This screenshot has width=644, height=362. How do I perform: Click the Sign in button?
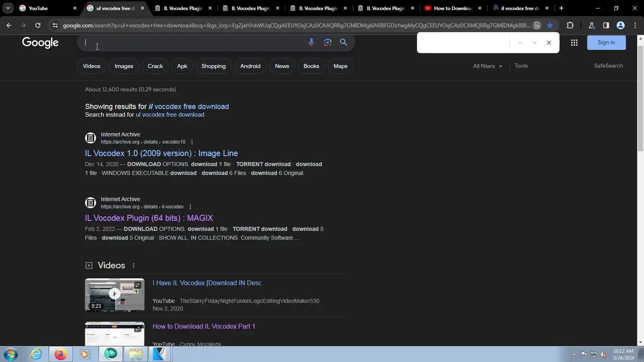click(606, 43)
